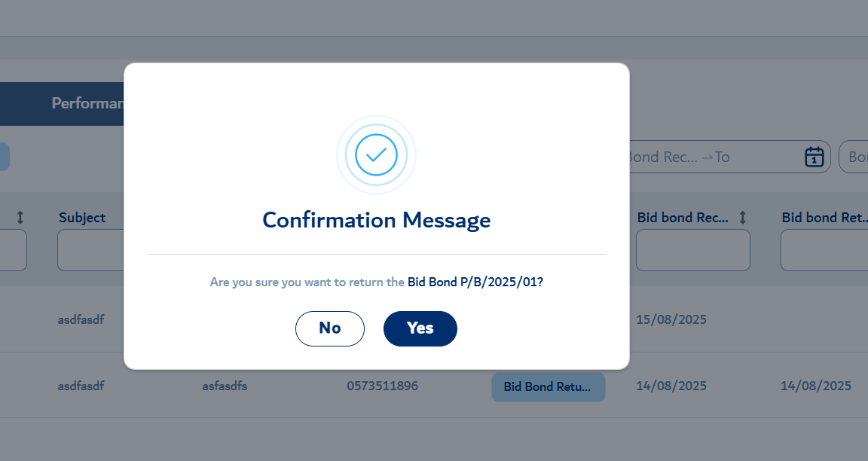868x461 pixels.
Task: Click the No button in the dialog
Action: pyautogui.click(x=330, y=328)
